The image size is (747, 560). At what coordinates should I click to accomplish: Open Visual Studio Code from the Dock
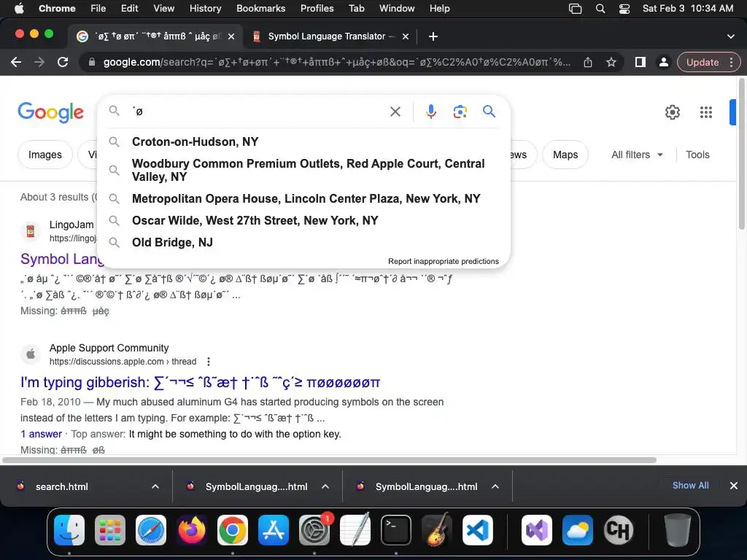click(x=478, y=530)
